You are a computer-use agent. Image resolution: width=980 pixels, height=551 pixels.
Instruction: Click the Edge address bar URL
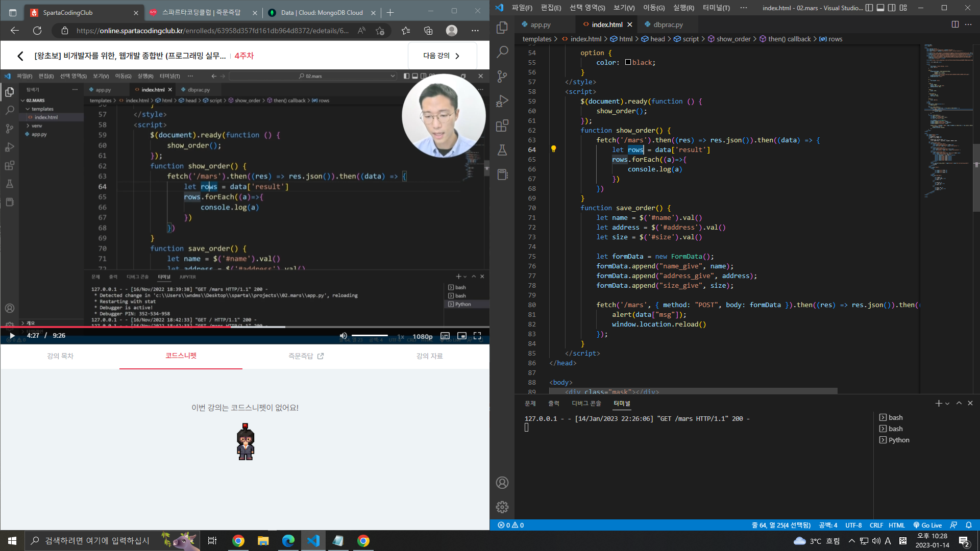(x=212, y=31)
